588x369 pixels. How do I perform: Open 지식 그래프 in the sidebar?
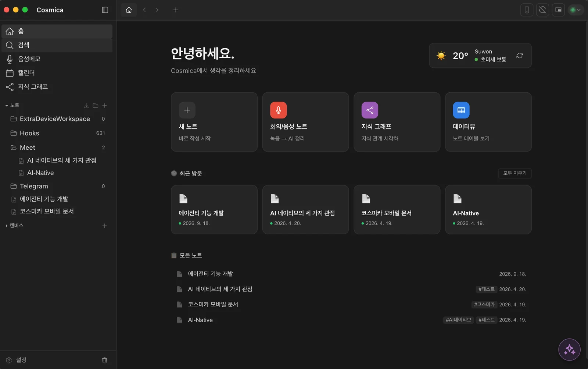(x=57, y=87)
